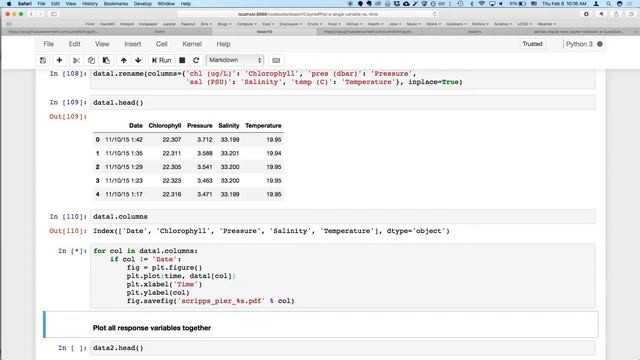This screenshot has width=640, height=360.
Task: Click the Python 3 kernel indicator circle
Action: click(600, 44)
